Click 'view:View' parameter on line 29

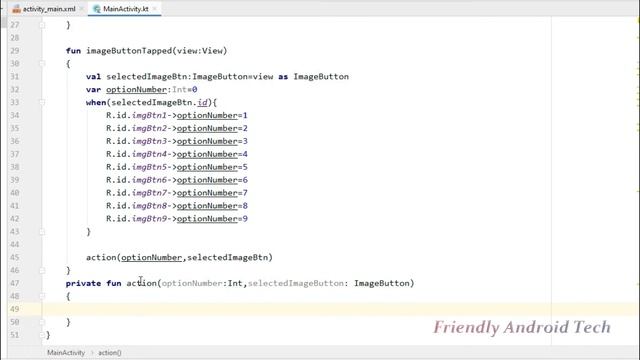(x=200, y=51)
